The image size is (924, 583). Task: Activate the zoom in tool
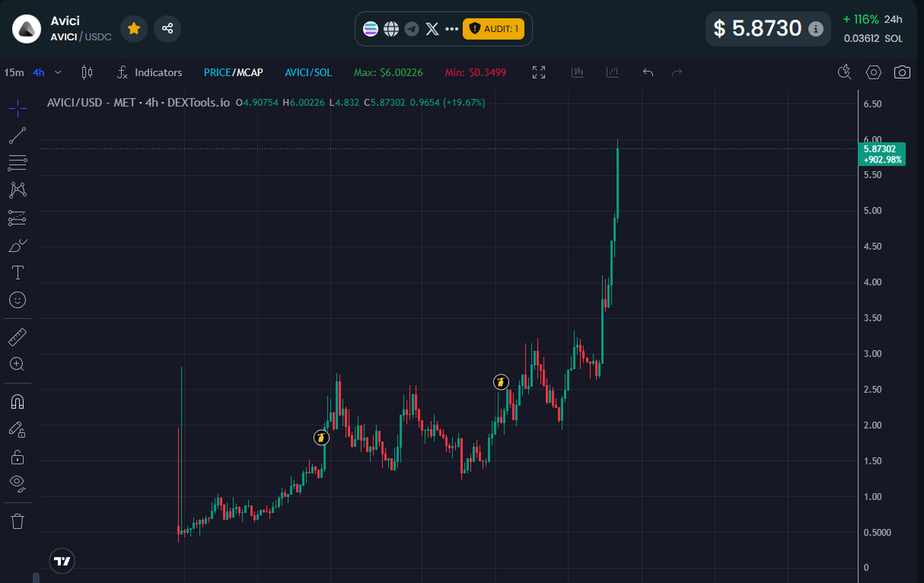pos(18,364)
